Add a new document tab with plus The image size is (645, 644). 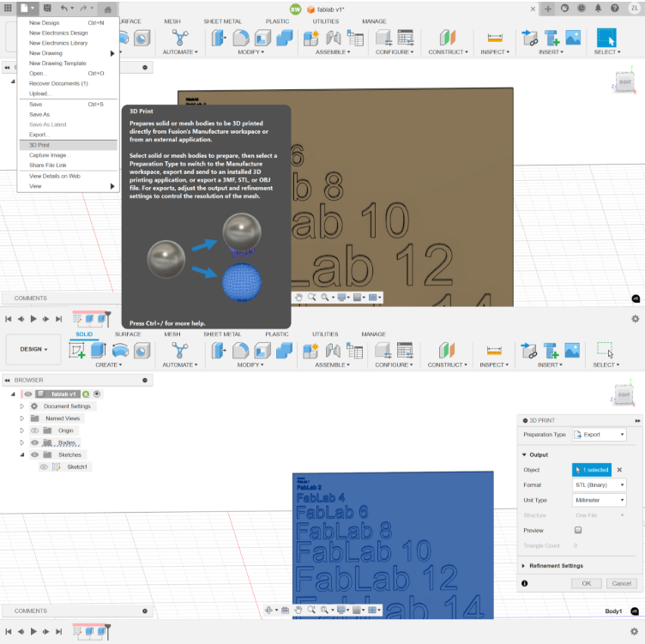coord(548,9)
